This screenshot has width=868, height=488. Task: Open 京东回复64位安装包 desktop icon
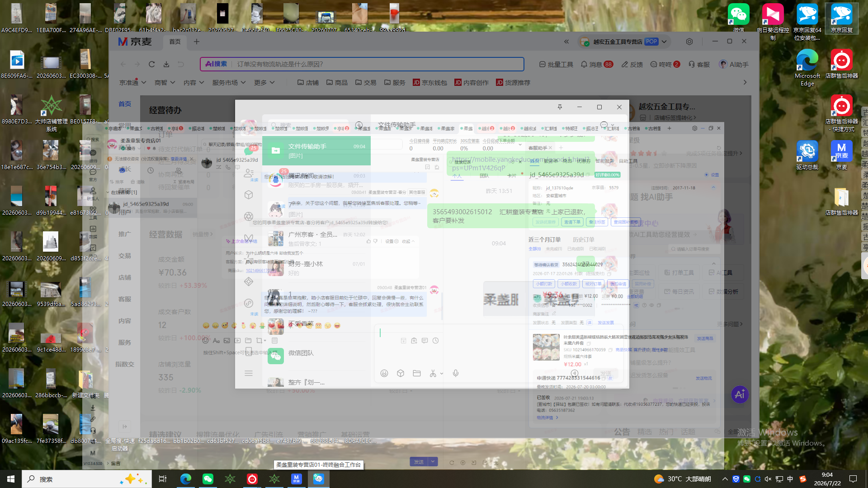[x=807, y=22]
